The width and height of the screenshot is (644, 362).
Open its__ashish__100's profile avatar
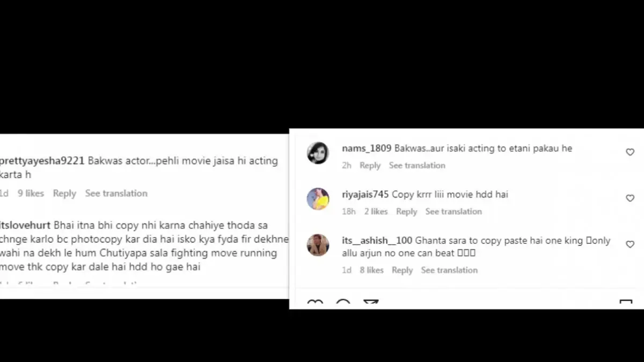pyautogui.click(x=318, y=245)
